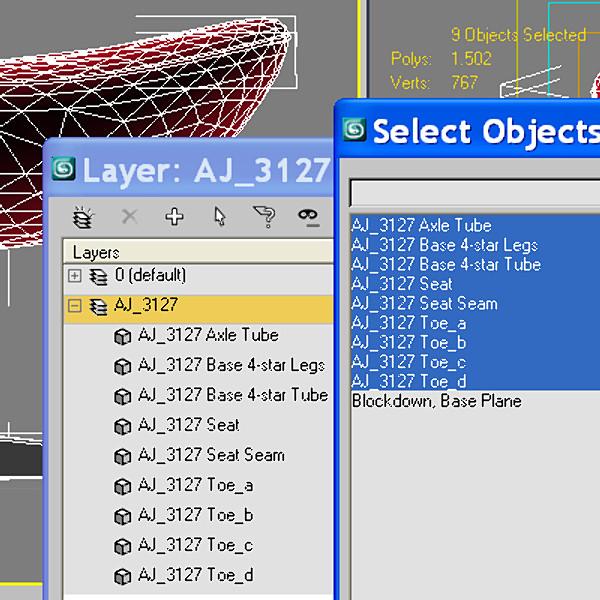Click the Select Objects window app icon
The width and height of the screenshot is (600, 600).
click(354, 129)
